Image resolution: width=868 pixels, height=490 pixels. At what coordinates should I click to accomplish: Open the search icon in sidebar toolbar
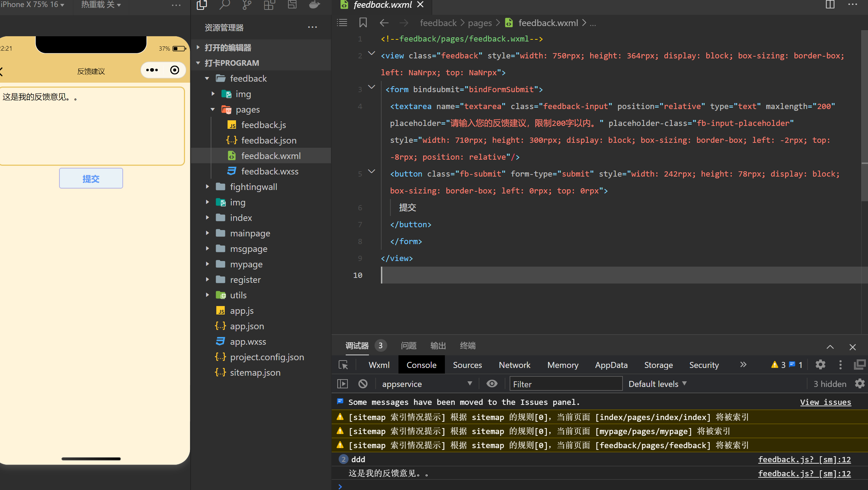(x=224, y=5)
